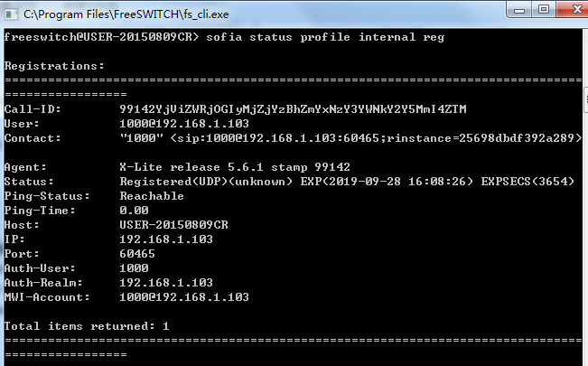Viewport: 588px width, 366px height.
Task: Click the EXPSECS(3654) value
Action: tap(527, 182)
